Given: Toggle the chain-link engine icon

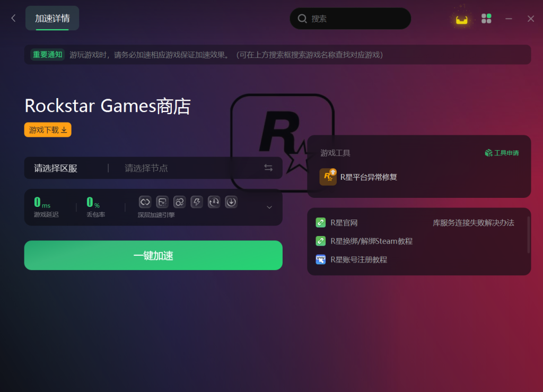Looking at the screenshot, I should [x=145, y=202].
